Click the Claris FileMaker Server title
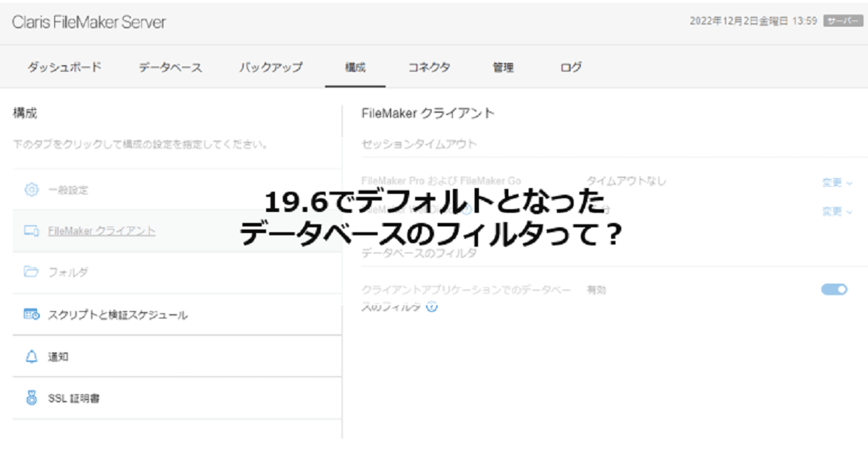The height and width of the screenshot is (453, 868). point(89,22)
